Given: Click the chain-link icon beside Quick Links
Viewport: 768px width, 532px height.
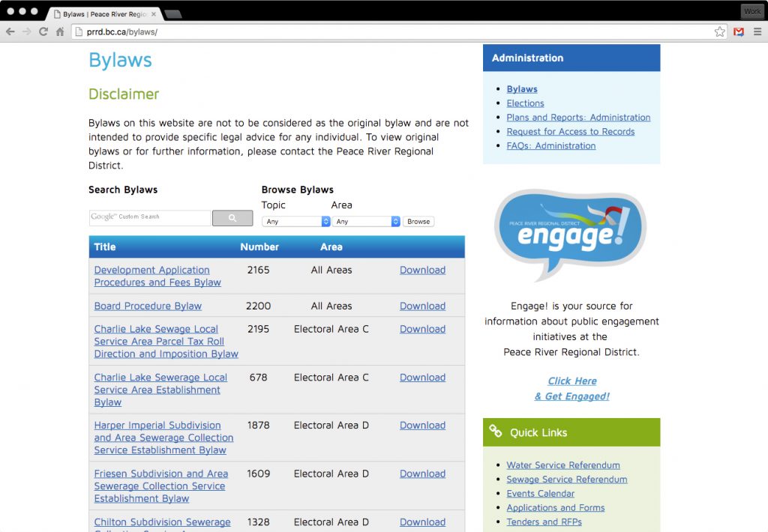Looking at the screenshot, I should pyautogui.click(x=495, y=431).
